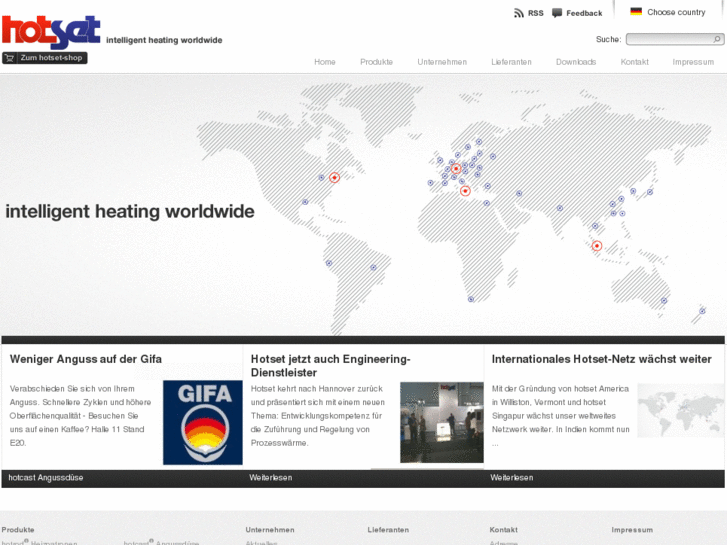Image resolution: width=727 pixels, height=545 pixels.
Task: Open the Produkte navigation menu
Action: (x=376, y=62)
